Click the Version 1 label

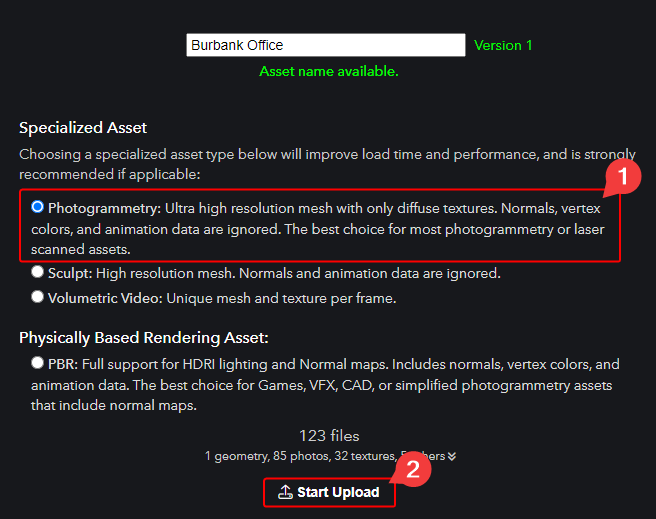coord(503,45)
